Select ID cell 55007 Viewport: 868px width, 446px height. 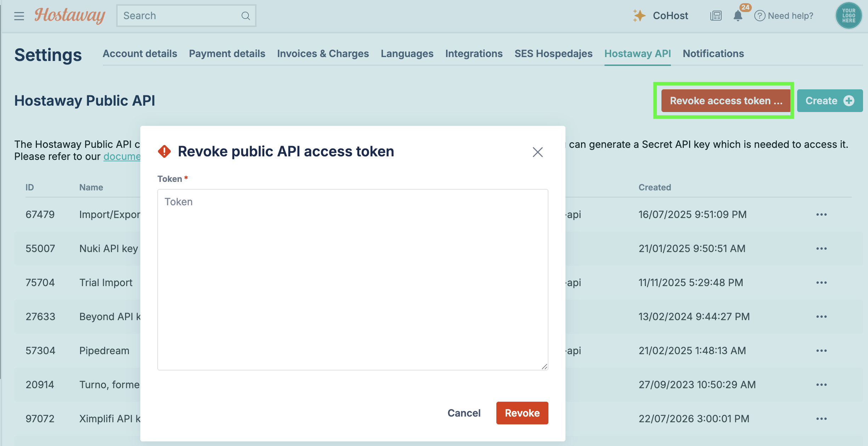(40, 249)
